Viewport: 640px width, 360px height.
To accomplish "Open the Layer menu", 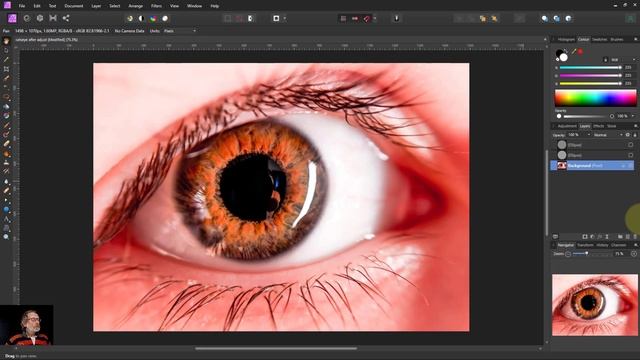I will (x=96, y=6).
